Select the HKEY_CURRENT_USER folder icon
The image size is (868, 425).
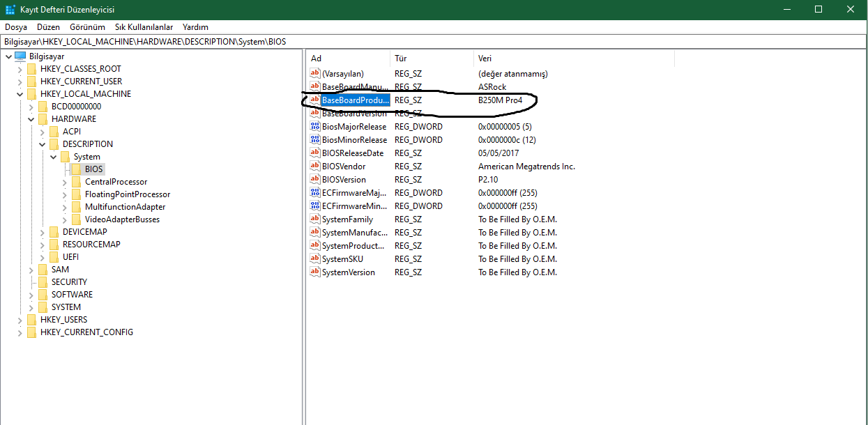[x=32, y=82]
